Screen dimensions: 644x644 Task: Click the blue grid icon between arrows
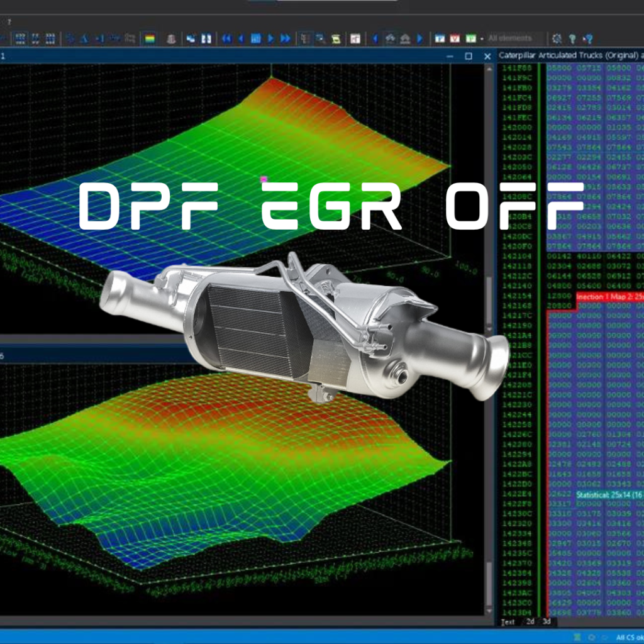(256, 38)
